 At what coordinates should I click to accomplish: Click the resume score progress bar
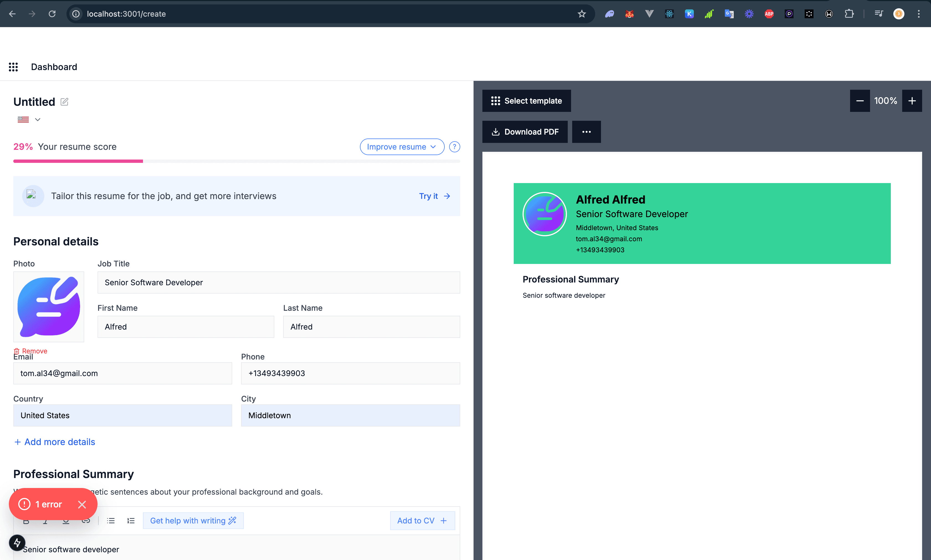(236, 161)
